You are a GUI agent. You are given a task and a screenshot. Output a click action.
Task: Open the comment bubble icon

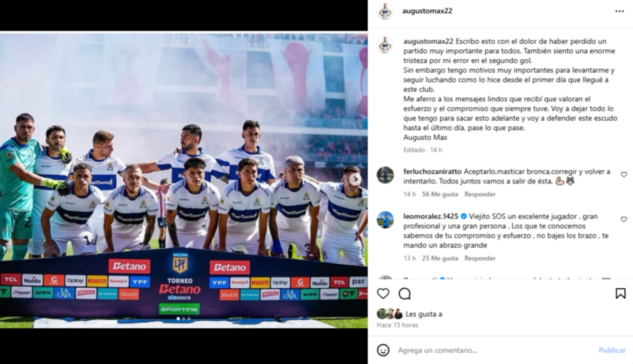click(x=405, y=294)
